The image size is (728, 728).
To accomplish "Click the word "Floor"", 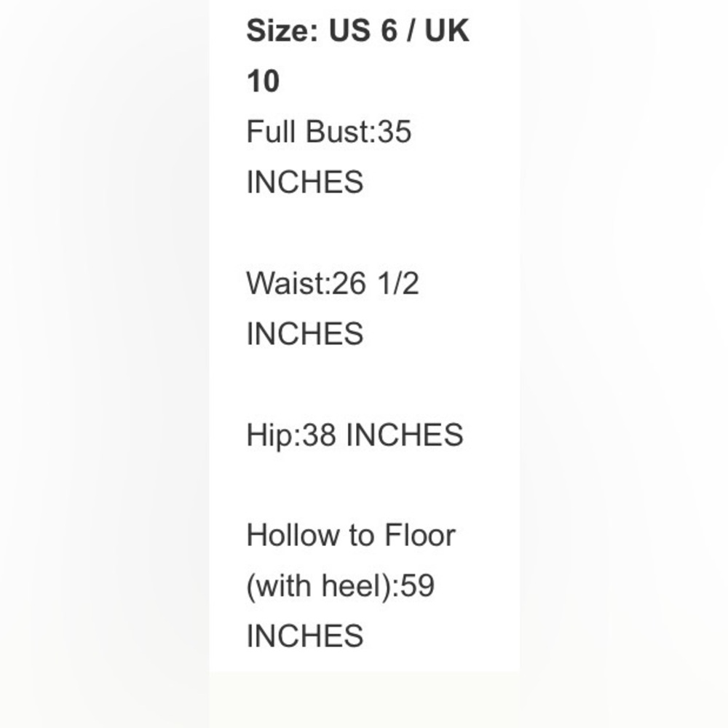I will click(x=420, y=535).
